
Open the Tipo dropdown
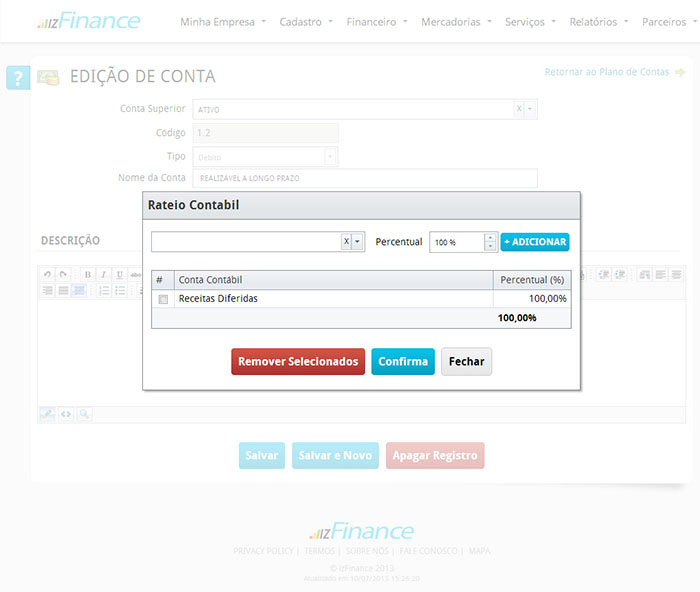click(330, 157)
